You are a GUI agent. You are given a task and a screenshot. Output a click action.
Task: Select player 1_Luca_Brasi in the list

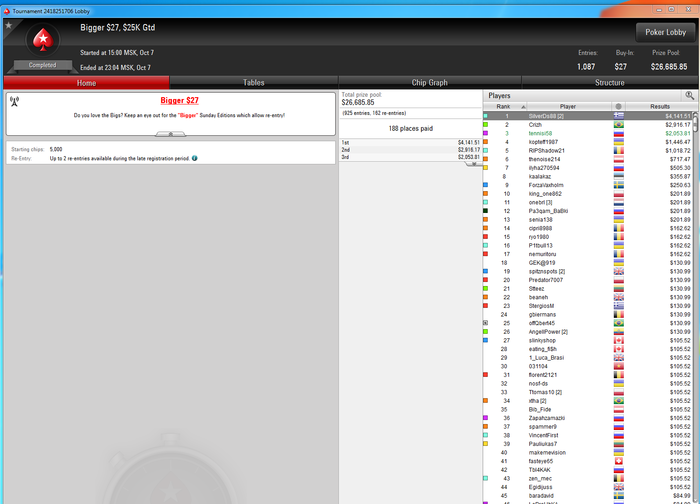tap(588, 358)
